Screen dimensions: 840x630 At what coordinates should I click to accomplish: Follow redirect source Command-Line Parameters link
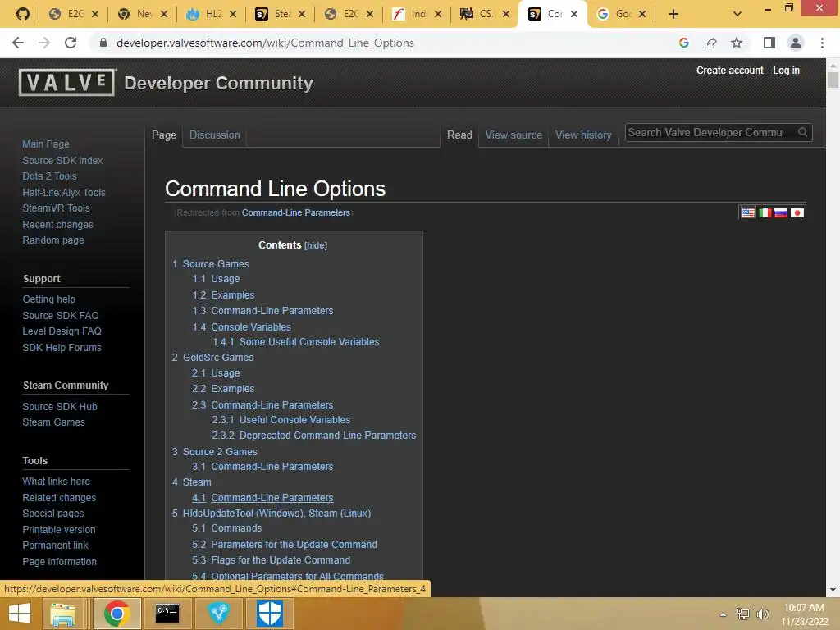(x=295, y=212)
